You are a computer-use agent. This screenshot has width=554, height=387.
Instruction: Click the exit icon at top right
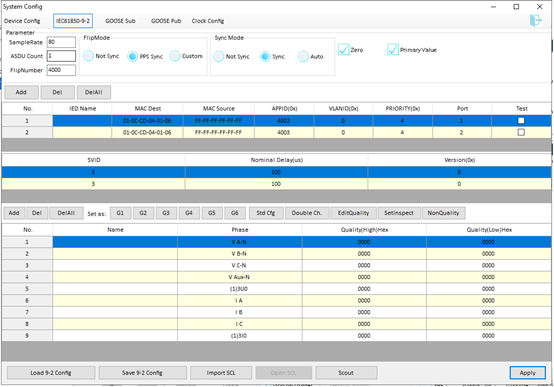[536, 20]
